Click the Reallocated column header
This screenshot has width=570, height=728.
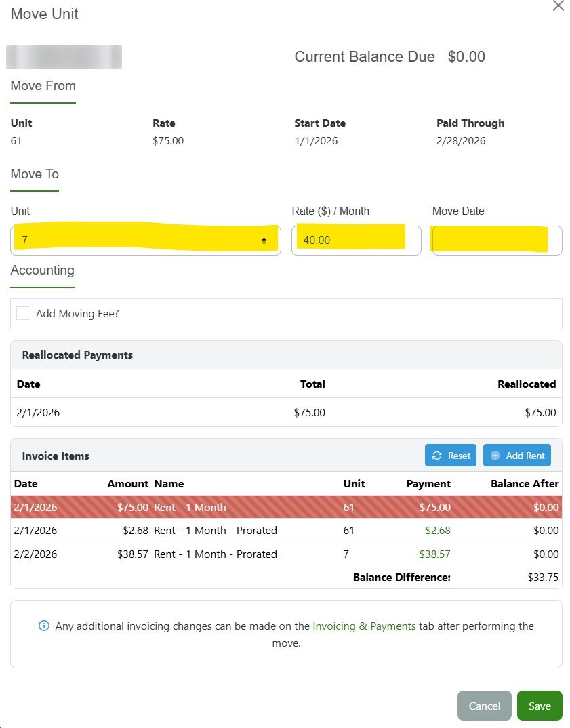pyautogui.click(x=527, y=384)
